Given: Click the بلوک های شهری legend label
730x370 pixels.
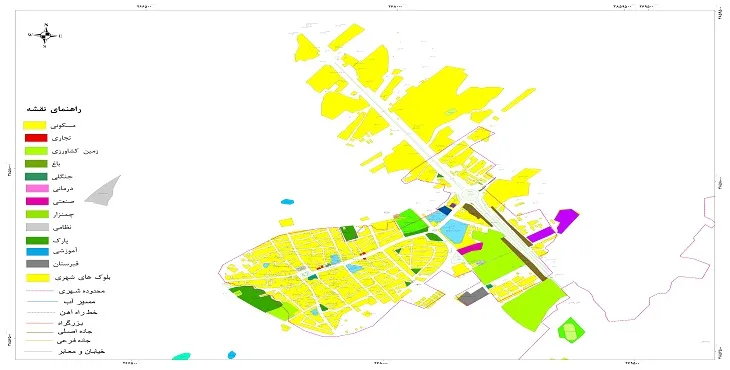Looking at the screenshot, I should pos(83,278).
